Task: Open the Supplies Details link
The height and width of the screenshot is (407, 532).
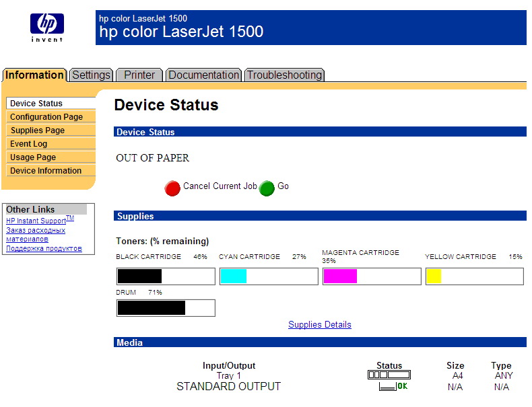Action: 320,325
